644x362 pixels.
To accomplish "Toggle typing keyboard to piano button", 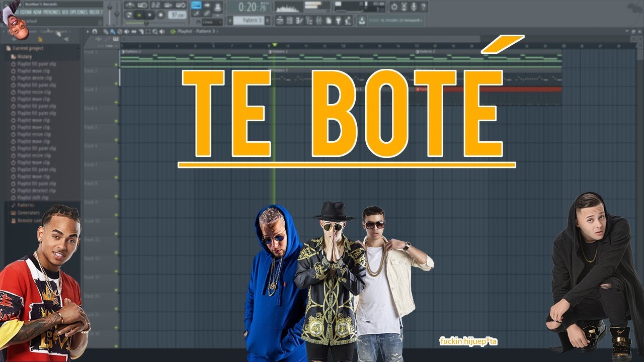I will pos(196,5).
